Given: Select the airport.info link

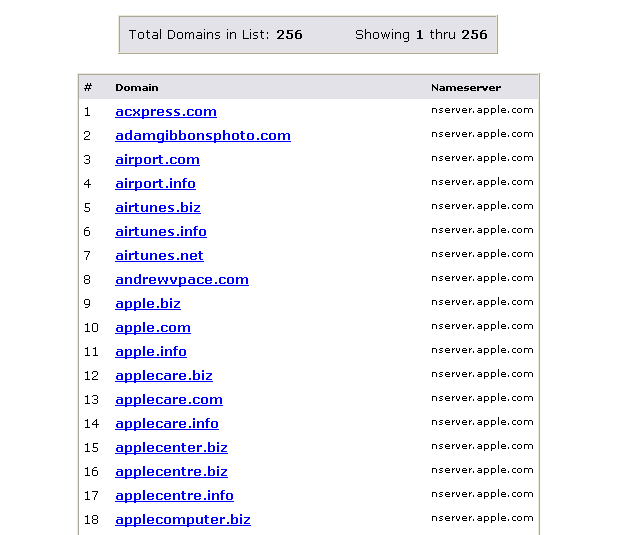Looking at the screenshot, I should pos(155,184).
